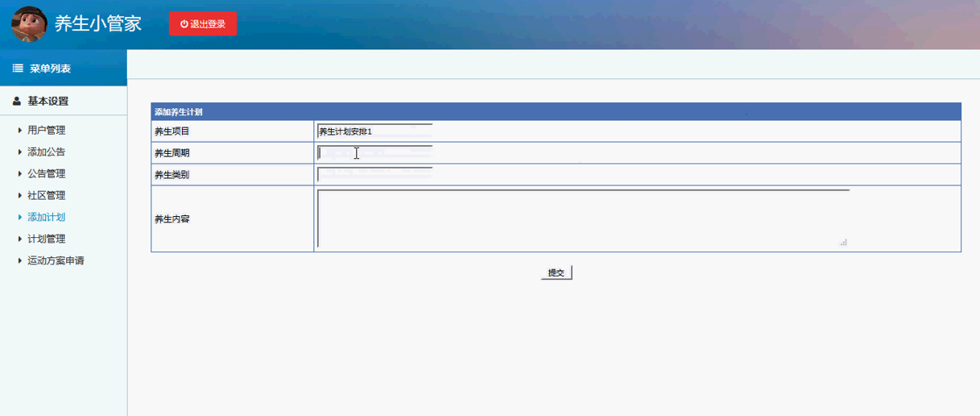Viewport: 980px width, 416px height.
Task: Click the arrow before 添加计划
Action: click(20, 217)
